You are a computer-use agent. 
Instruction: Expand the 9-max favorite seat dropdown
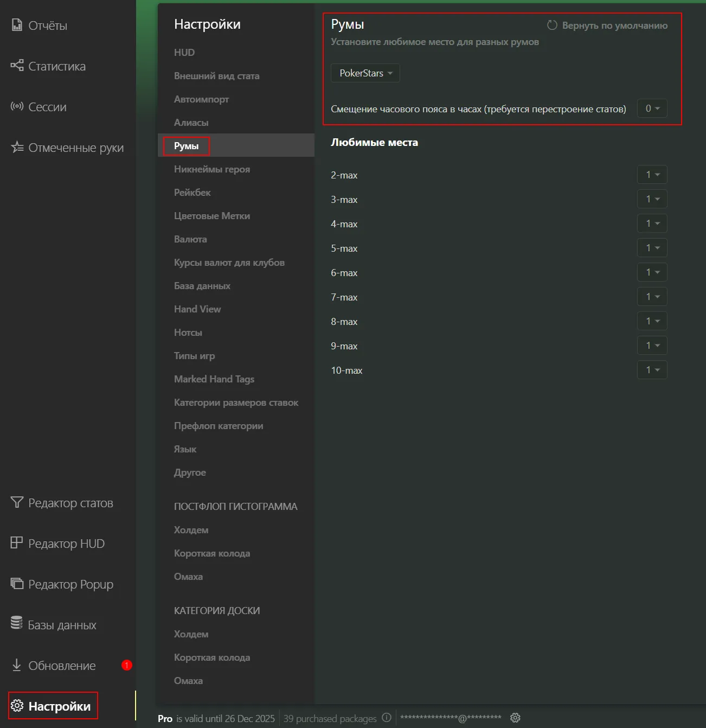[652, 346]
